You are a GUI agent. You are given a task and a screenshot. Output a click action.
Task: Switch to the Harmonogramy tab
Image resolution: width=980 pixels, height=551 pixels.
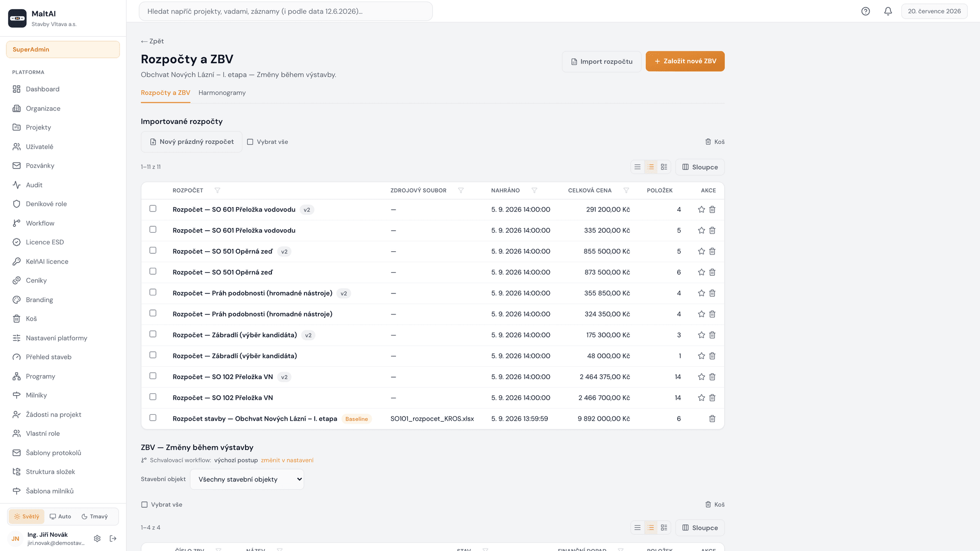pos(222,93)
